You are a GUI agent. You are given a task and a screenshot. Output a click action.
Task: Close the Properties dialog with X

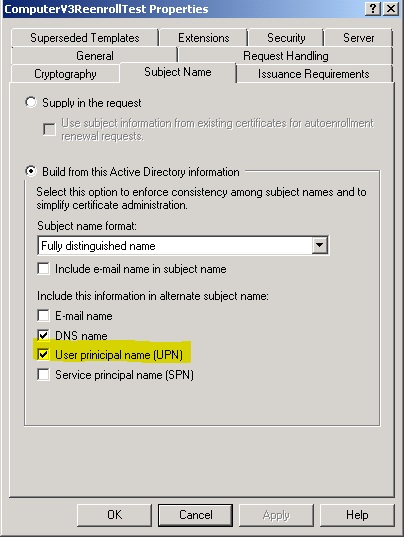pos(390,9)
